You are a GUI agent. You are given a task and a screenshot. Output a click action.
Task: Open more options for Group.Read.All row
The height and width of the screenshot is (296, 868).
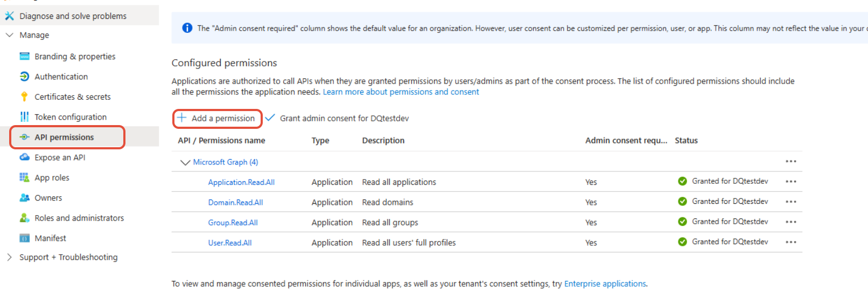coord(790,222)
